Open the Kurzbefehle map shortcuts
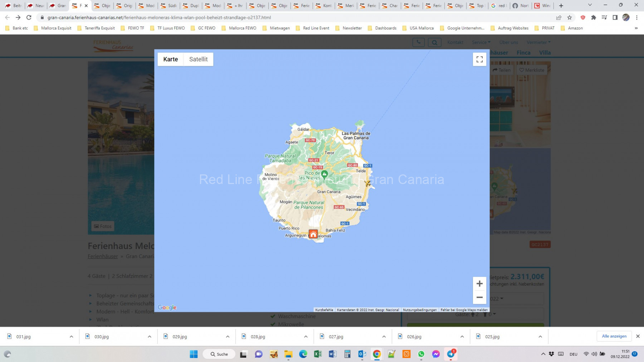The image size is (644, 362). pyautogui.click(x=324, y=310)
